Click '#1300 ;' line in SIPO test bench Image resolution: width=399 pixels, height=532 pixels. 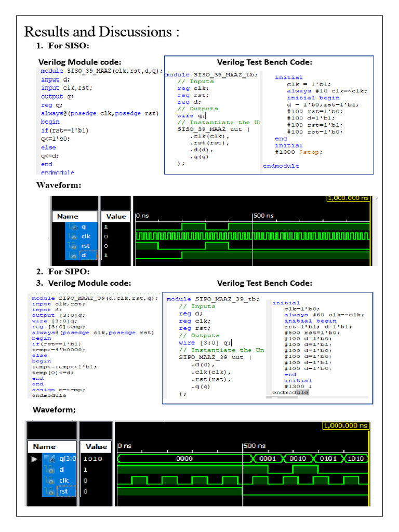(x=298, y=387)
